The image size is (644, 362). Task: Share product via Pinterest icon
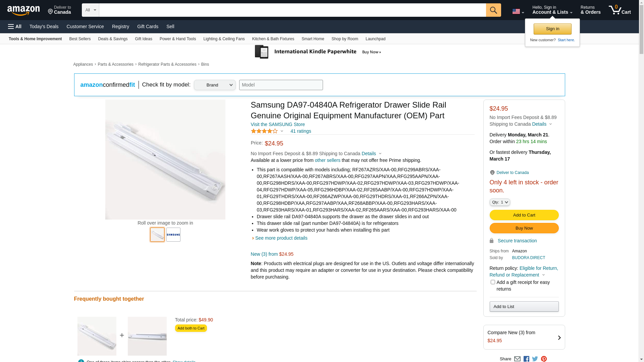tap(544, 359)
